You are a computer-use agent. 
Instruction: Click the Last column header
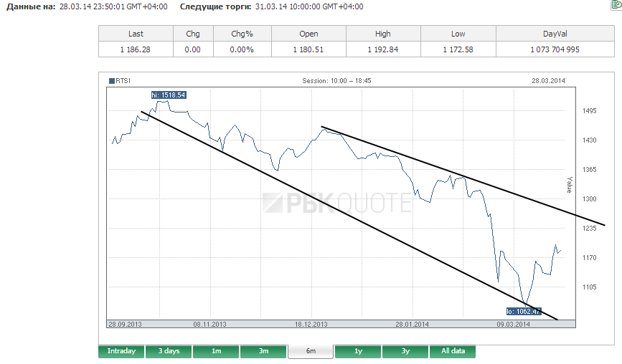pyautogui.click(x=136, y=34)
